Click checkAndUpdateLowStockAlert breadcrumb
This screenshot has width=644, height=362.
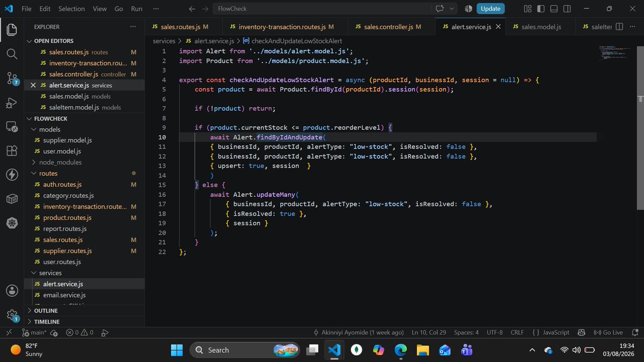pos(292,41)
